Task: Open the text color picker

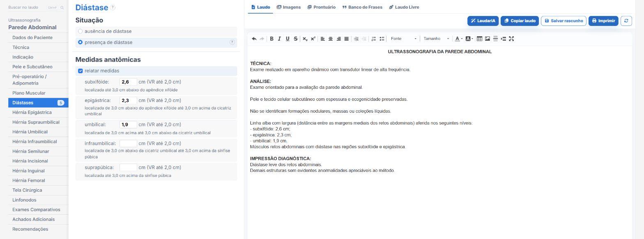Action: (x=458, y=39)
